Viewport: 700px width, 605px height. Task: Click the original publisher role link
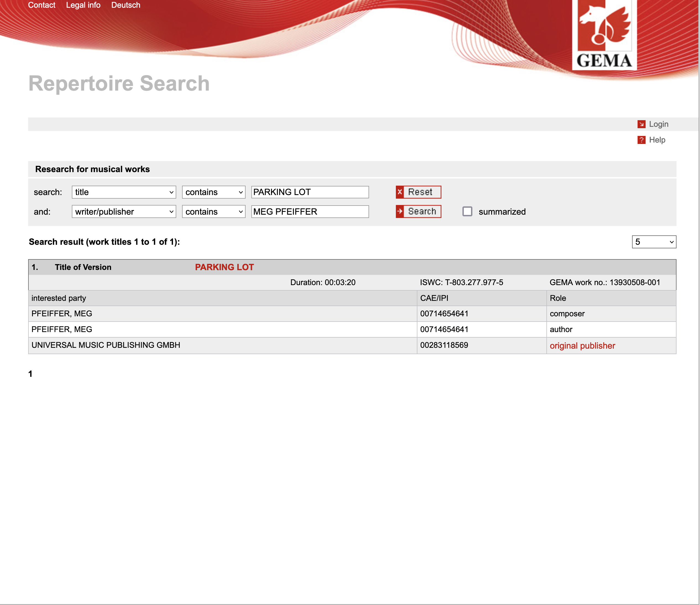[x=582, y=346]
